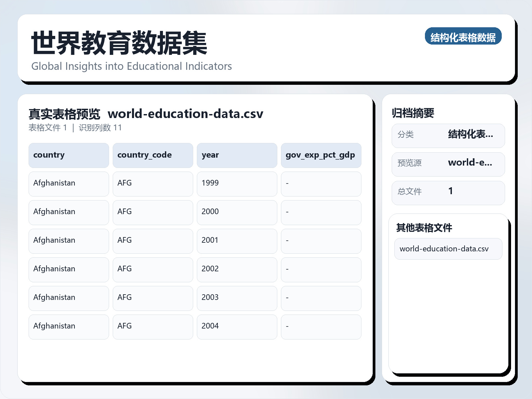Select the AFG cell in row 2000

tap(153, 212)
